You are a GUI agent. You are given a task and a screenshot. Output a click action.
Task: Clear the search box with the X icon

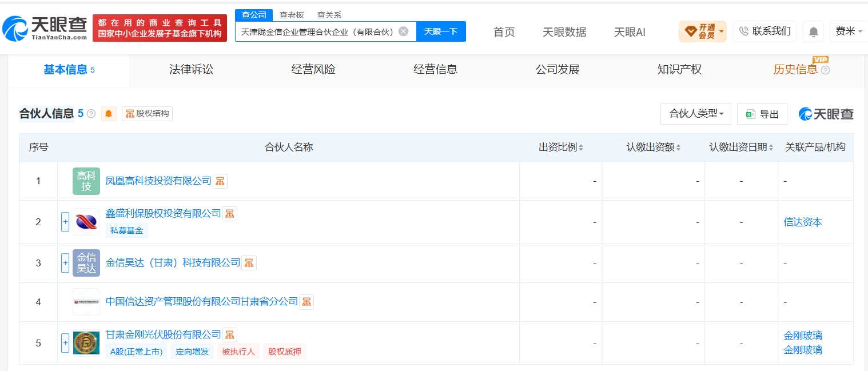point(403,31)
